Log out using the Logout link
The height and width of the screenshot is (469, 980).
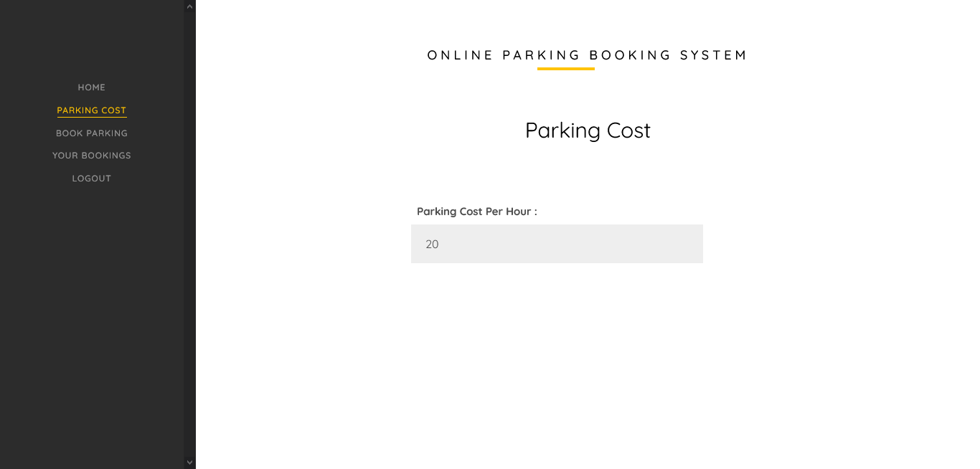pyautogui.click(x=92, y=179)
